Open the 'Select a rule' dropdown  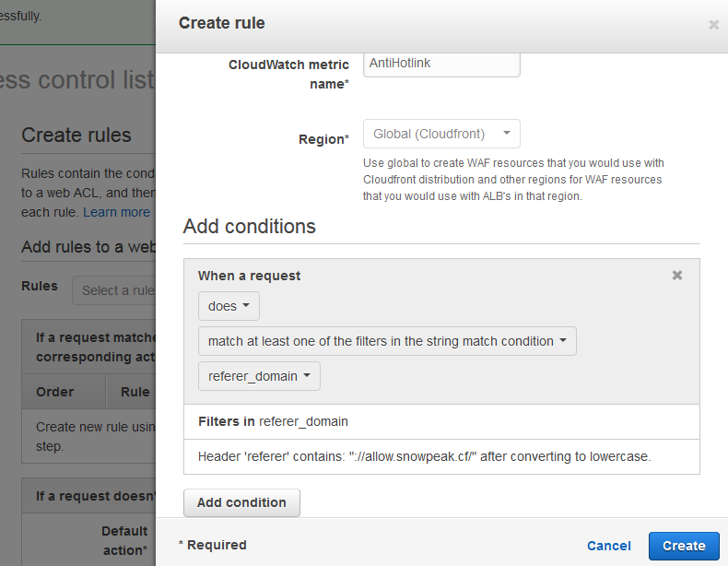click(x=114, y=290)
